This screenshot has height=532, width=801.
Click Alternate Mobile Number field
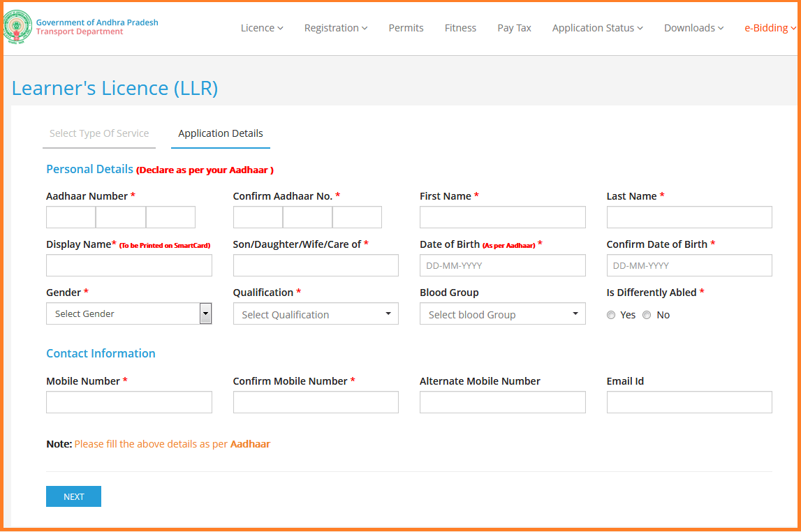tap(503, 402)
